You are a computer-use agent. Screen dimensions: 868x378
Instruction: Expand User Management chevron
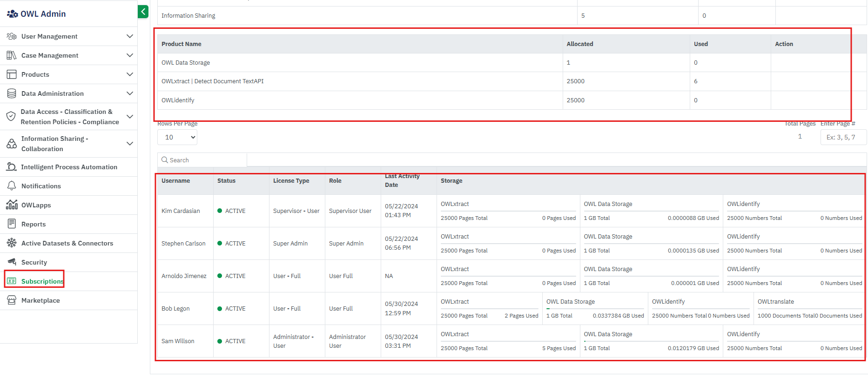point(130,36)
